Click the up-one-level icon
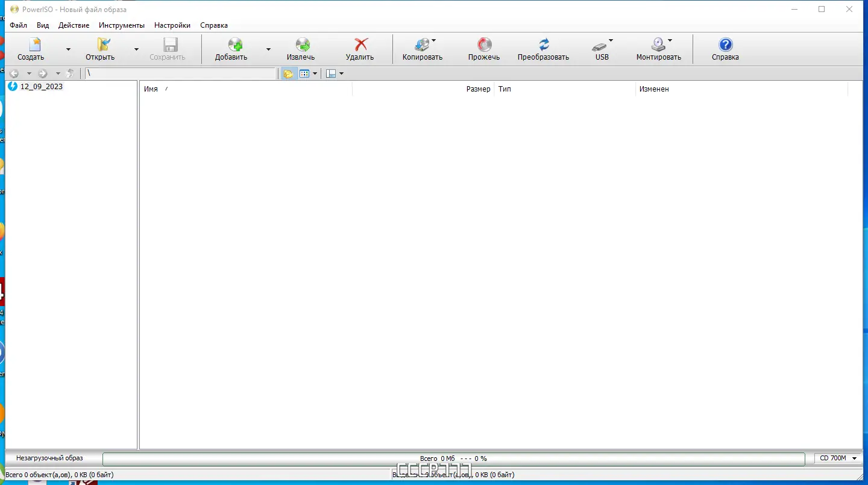 click(x=71, y=74)
